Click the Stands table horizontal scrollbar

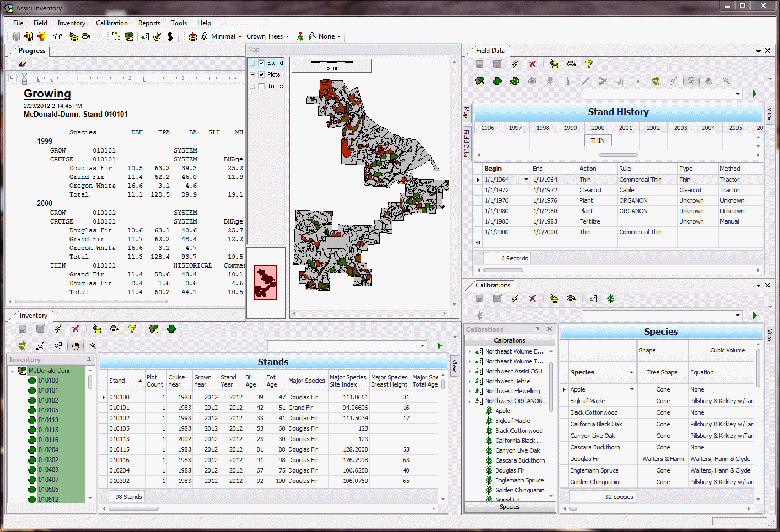[x=133, y=508]
